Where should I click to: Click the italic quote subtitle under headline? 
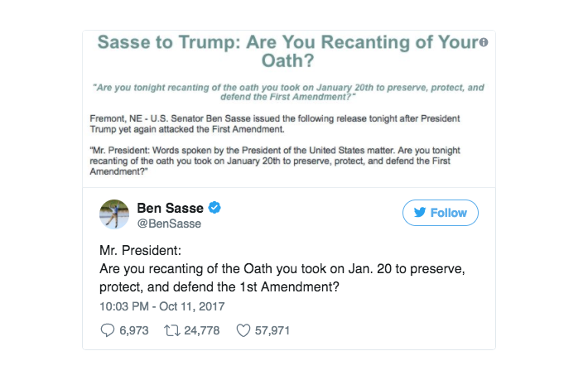pyautogui.click(x=288, y=92)
